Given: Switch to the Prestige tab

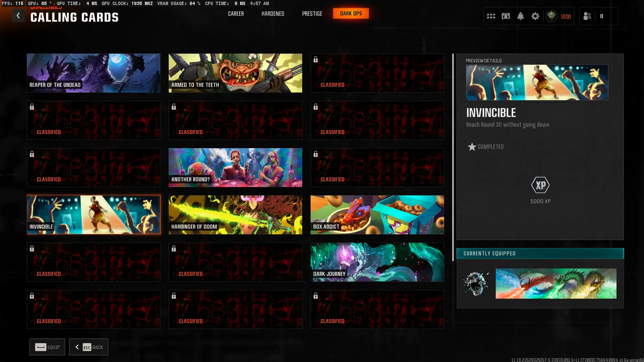Looking at the screenshot, I should tap(312, 14).
